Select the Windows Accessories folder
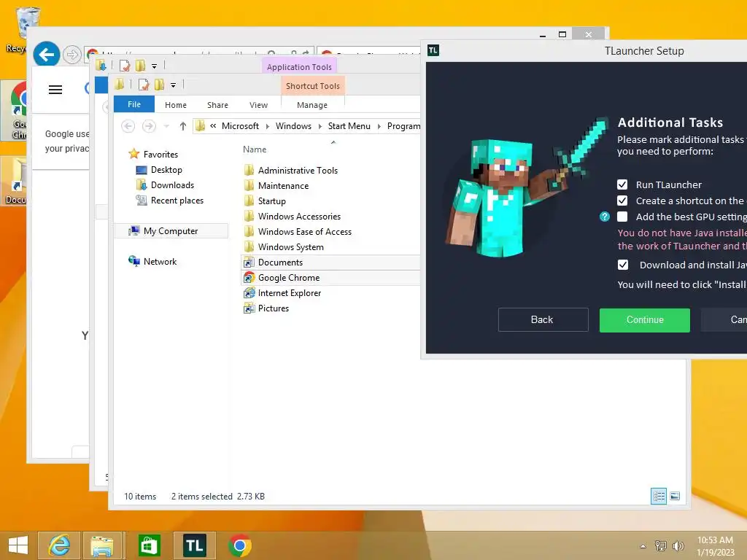 pyautogui.click(x=299, y=216)
